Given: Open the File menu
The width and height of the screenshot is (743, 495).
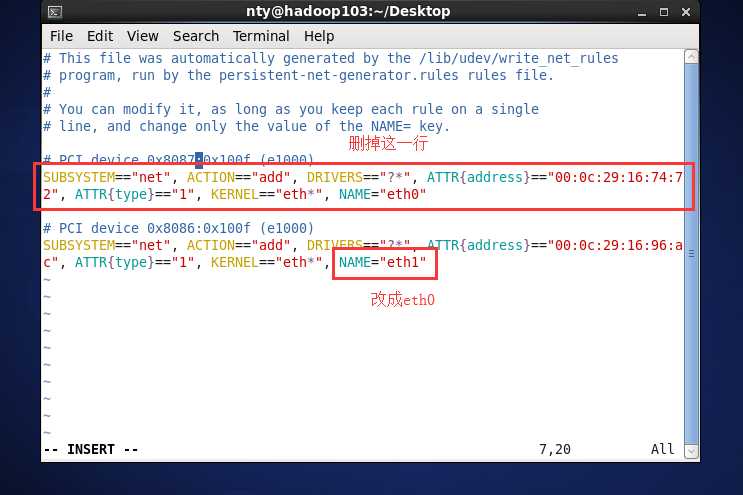Looking at the screenshot, I should click(x=61, y=36).
